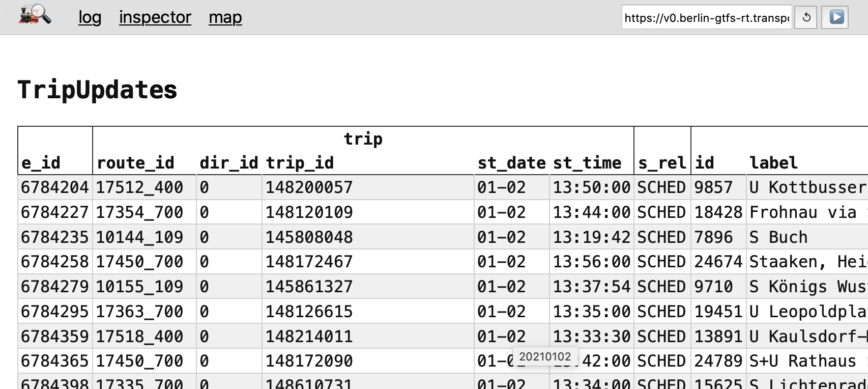Click the label column header

[x=773, y=163]
